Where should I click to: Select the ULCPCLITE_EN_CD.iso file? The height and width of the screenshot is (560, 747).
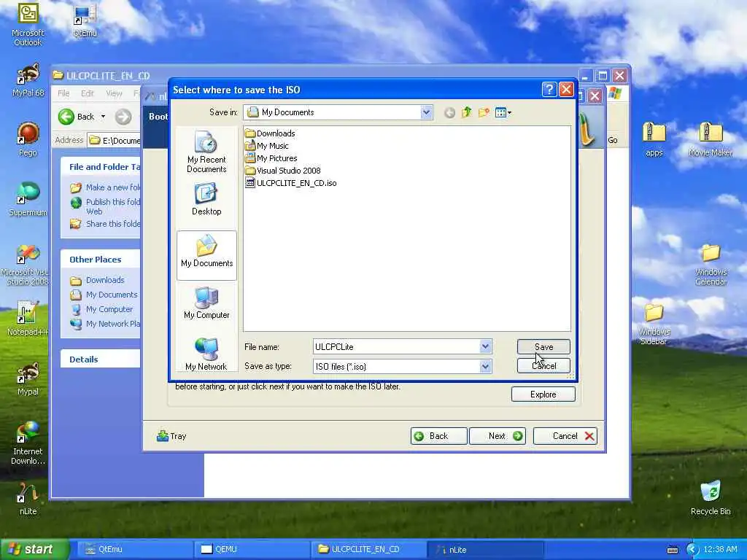[290, 183]
